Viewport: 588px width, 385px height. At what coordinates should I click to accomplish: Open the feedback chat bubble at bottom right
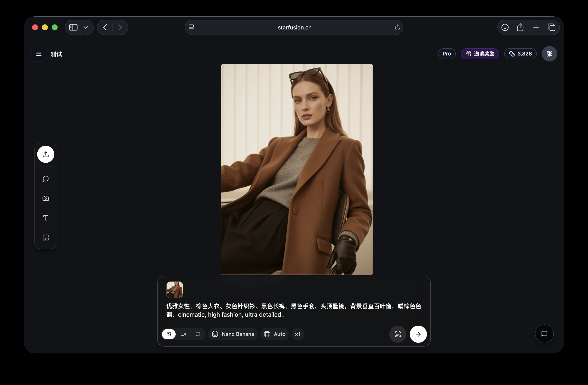544,334
